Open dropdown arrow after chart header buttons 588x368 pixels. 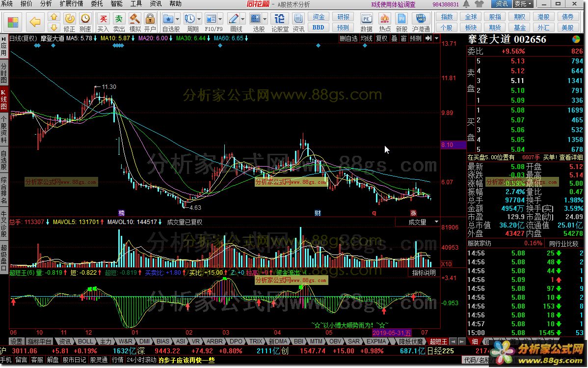pos(436,38)
